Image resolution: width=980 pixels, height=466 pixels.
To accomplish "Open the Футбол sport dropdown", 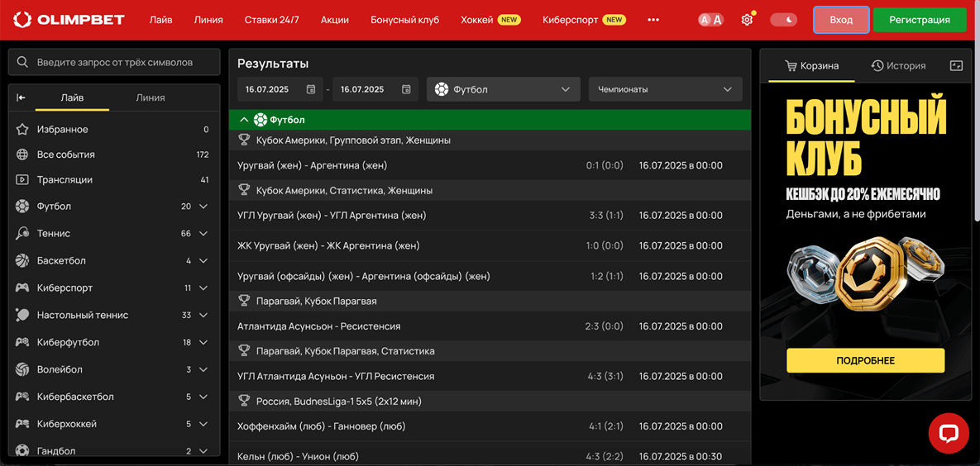I will [x=504, y=89].
